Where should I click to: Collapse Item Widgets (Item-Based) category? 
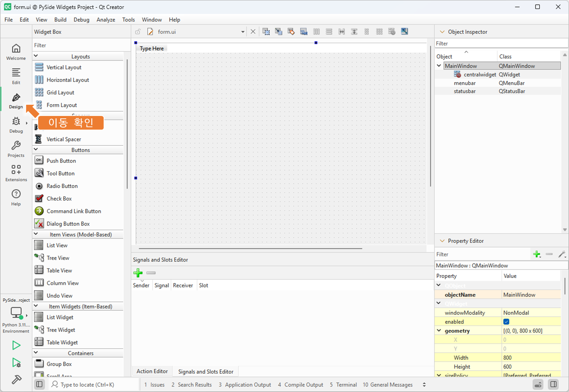[x=36, y=306]
